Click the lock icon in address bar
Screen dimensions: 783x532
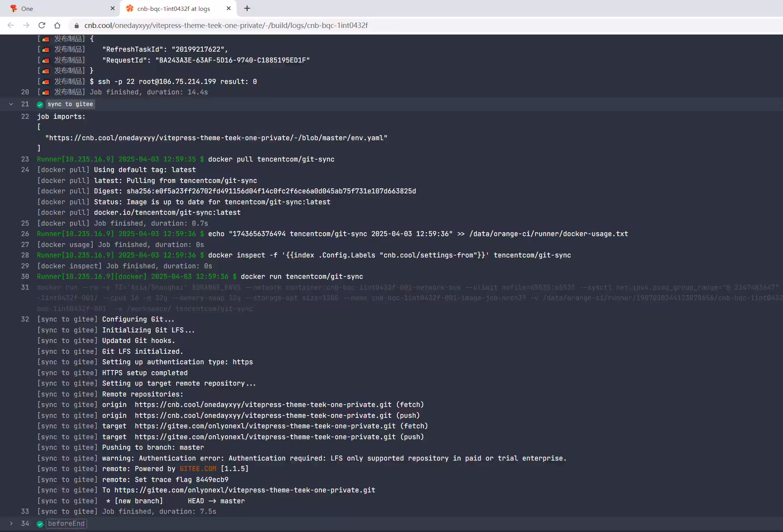(x=77, y=26)
